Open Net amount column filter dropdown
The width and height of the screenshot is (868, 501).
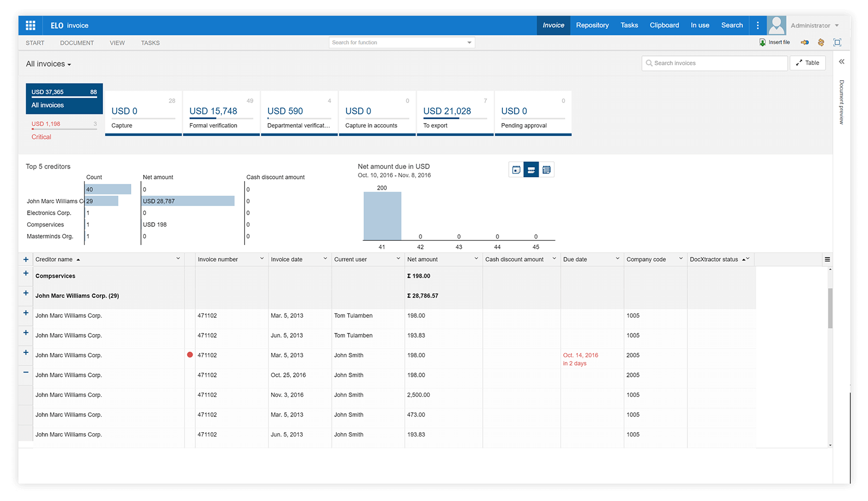pyautogui.click(x=476, y=259)
